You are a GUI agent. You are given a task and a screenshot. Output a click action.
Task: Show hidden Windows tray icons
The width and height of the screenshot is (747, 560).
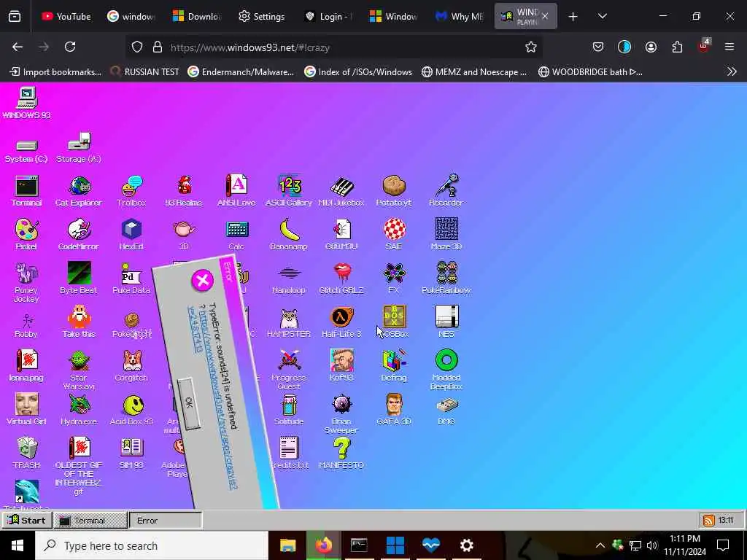tap(600, 545)
